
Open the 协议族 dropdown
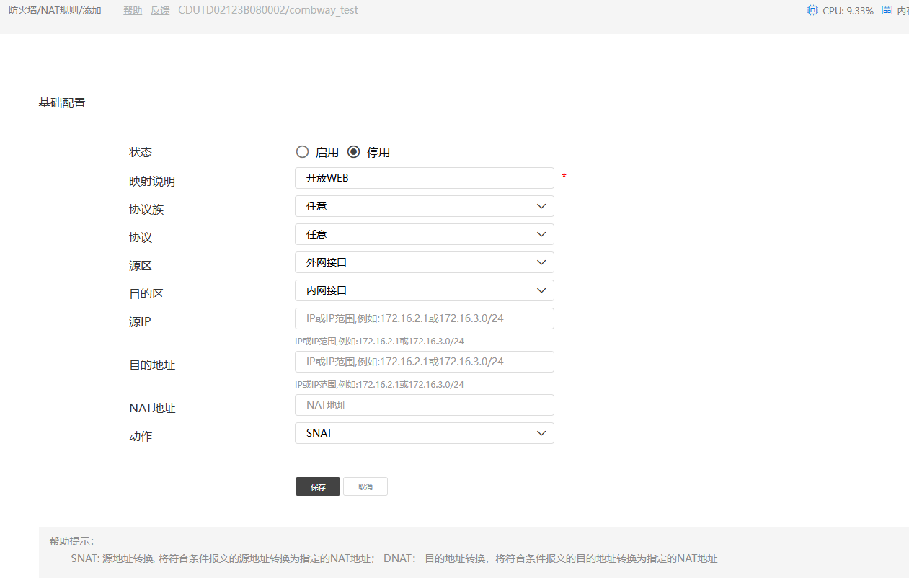[424, 206]
